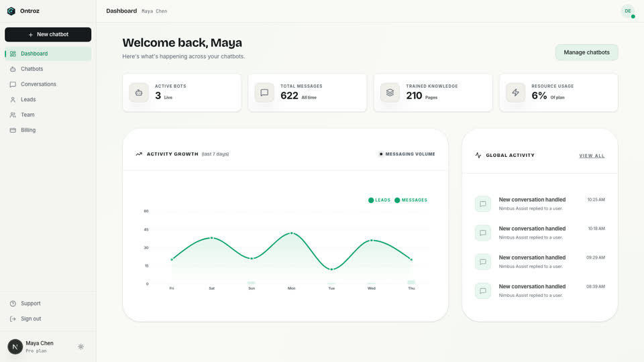Click the DE user avatar in header
644x362 pixels.
click(628, 11)
